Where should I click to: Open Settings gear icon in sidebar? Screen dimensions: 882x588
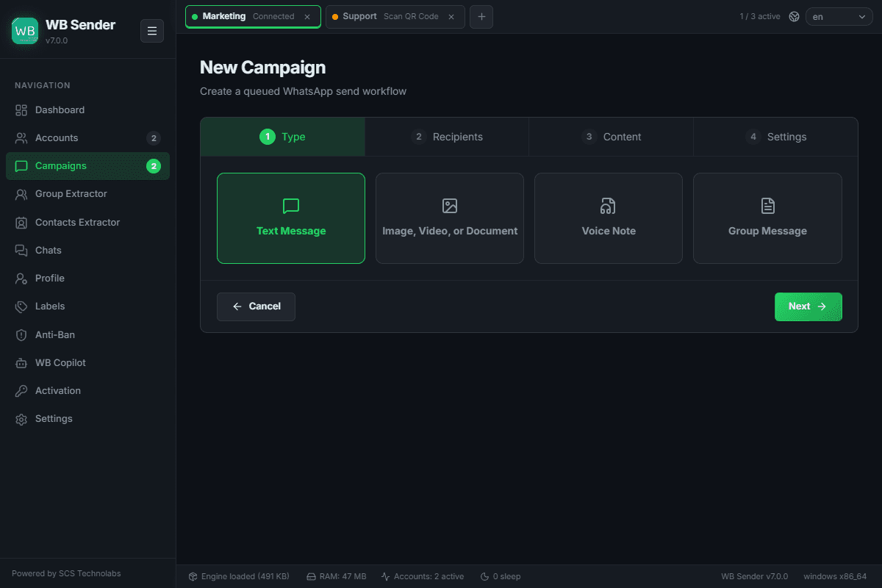[x=21, y=419]
